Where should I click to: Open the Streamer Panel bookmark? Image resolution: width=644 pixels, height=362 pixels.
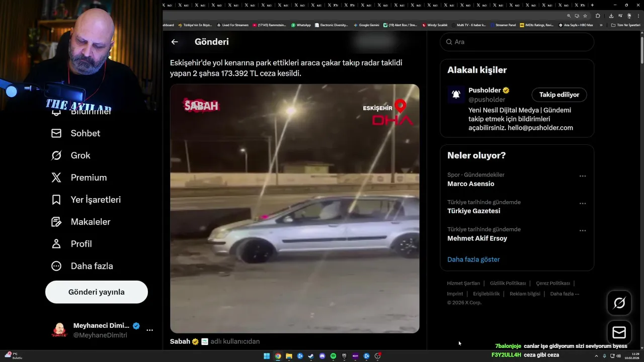pyautogui.click(x=503, y=25)
